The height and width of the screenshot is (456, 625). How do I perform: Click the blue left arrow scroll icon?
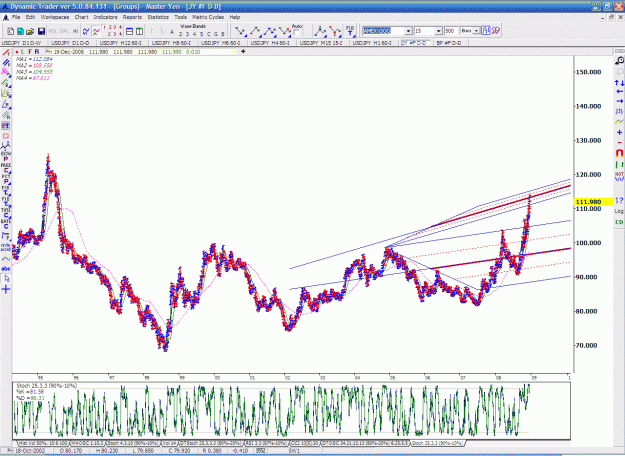click(619, 92)
